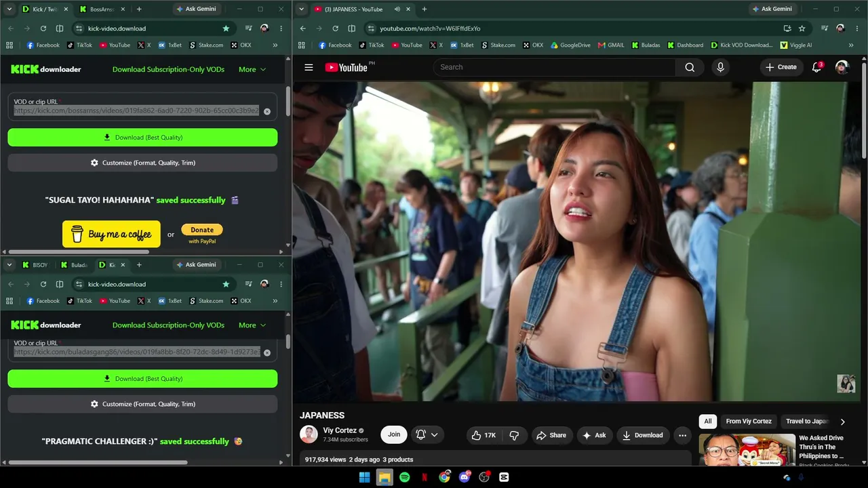Show next related-video filter chips
This screenshot has height=488, width=868.
[842, 422]
